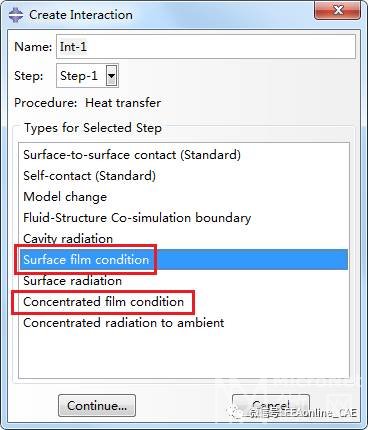
Task: Choose Surface radiation from the list
Action: (x=72, y=281)
